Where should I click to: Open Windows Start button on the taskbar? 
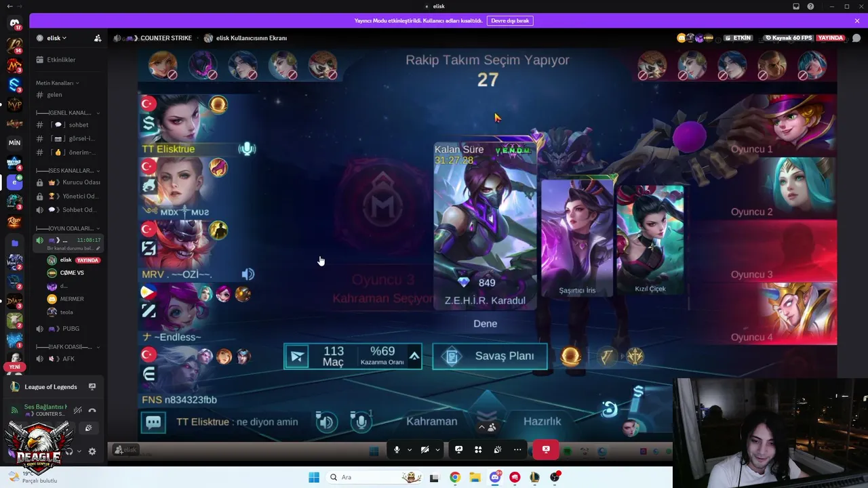coord(313,477)
